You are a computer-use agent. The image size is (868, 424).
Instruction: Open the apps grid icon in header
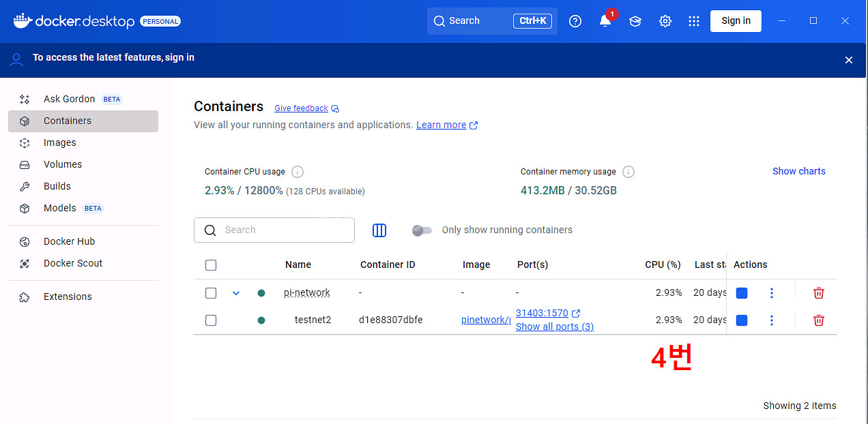click(x=694, y=21)
